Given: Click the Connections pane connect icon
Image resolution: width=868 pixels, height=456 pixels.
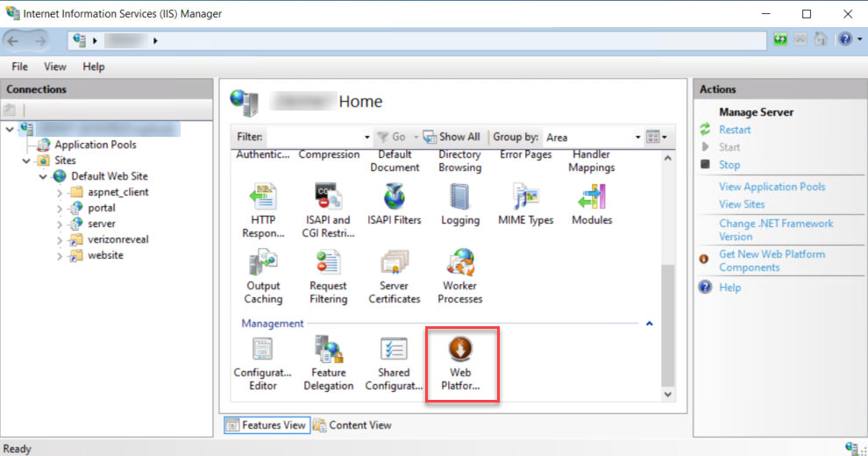Looking at the screenshot, I should tap(10, 110).
